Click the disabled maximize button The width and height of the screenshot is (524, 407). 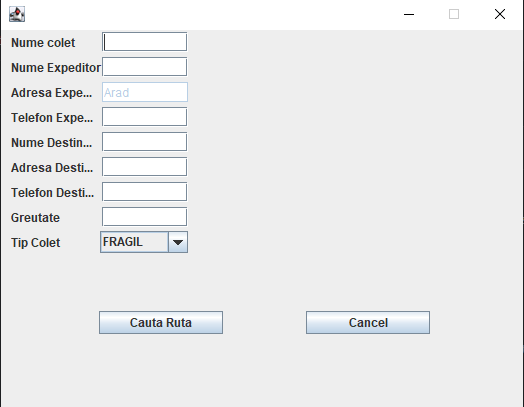click(x=454, y=14)
